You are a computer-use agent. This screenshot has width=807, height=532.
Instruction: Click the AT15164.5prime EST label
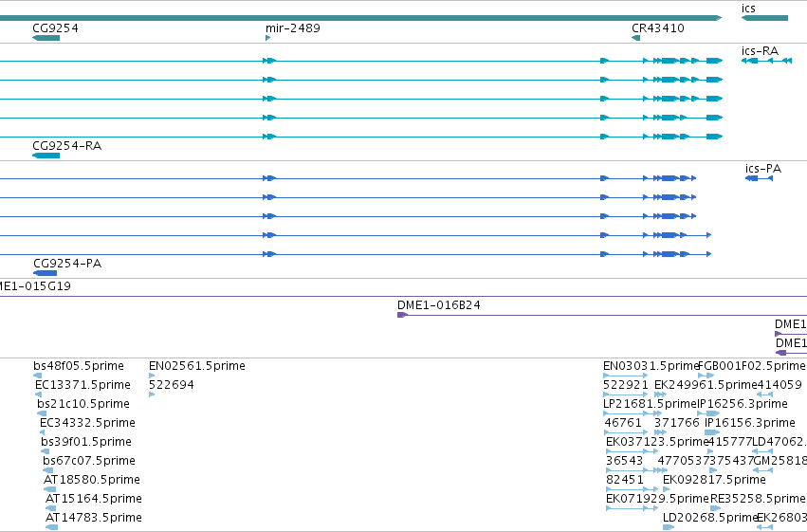point(94,499)
